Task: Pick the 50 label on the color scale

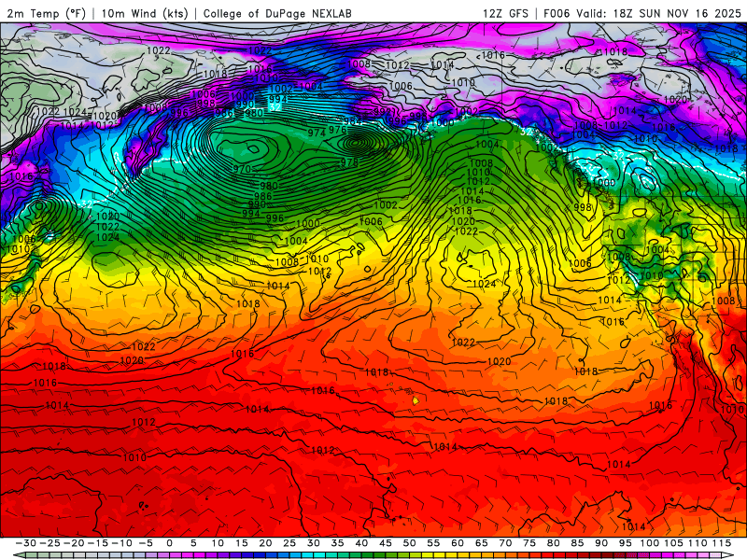Action: tap(409, 543)
